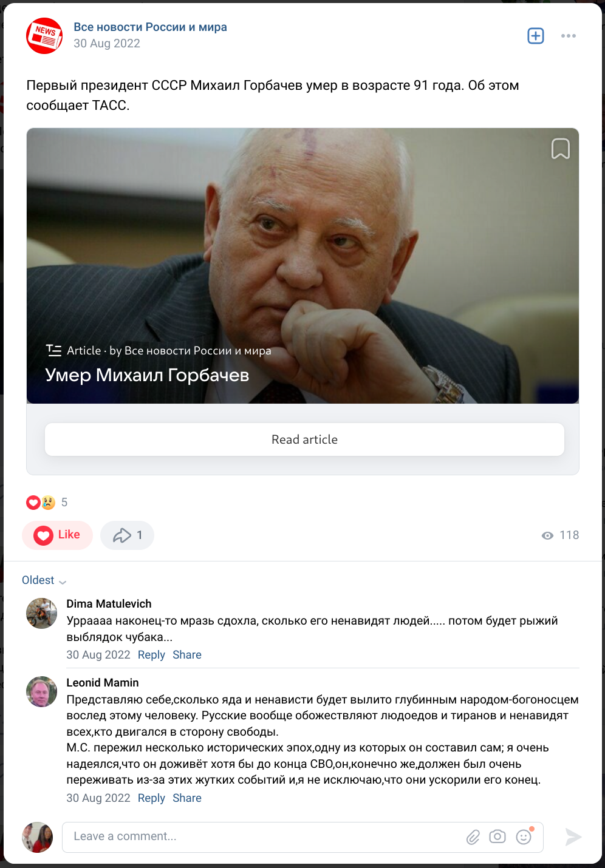
Task: Open Все новости России и мира community link
Action: point(150,27)
